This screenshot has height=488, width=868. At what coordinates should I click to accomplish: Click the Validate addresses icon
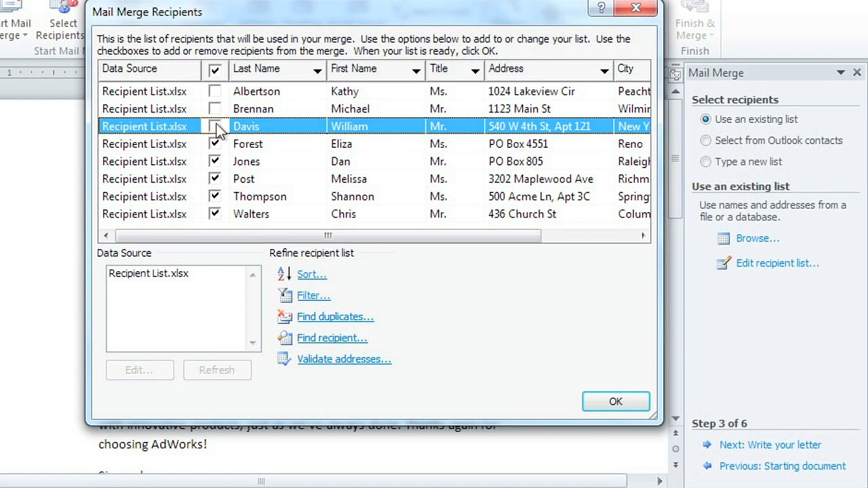click(x=285, y=359)
